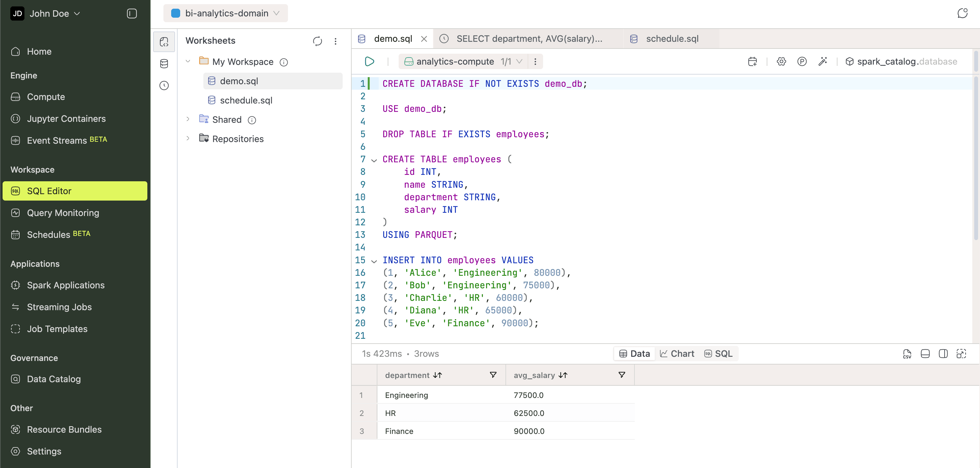Open the analytics-compute cluster dropdown
Screen dimensions: 980x468
(521, 61)
